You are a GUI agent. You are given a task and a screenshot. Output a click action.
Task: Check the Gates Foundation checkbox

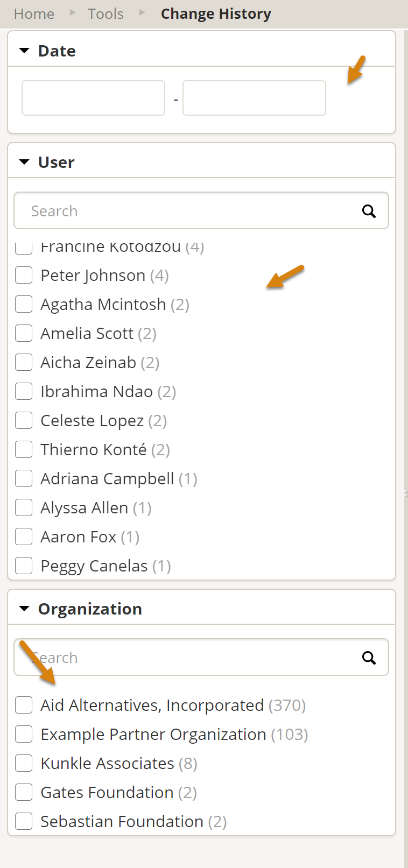pyautogui.click(x=24, y=792)
